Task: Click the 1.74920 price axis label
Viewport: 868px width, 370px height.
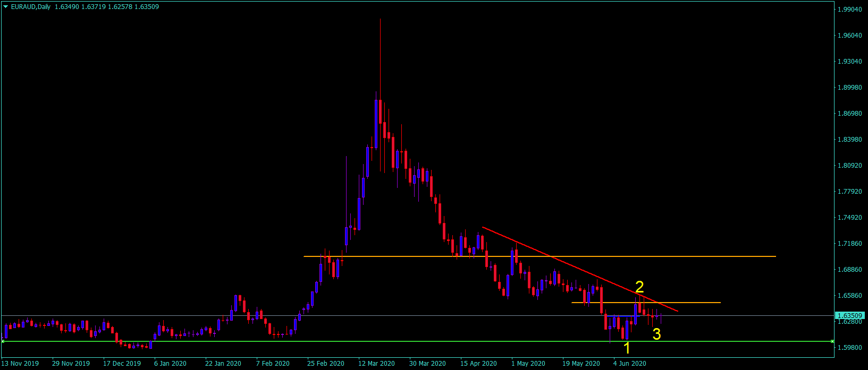Action: (849, 218)
